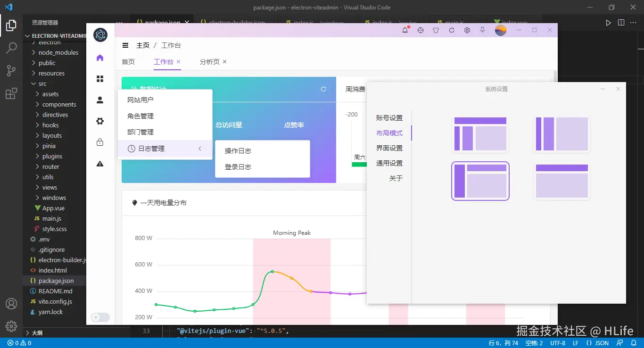The width and height of the screenshot is (644, 348).
Task: Open VS Code Accounts menu
Action: tap(11, 303)
